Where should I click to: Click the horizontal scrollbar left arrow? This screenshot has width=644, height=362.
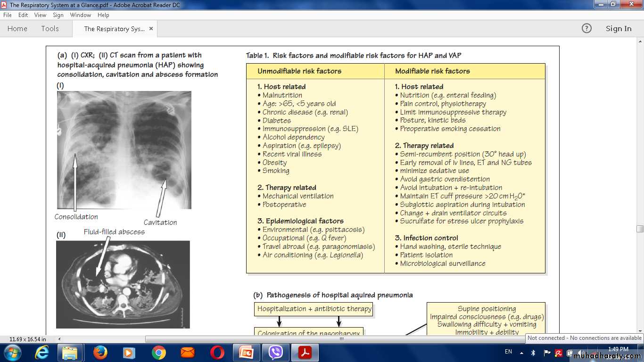pos(59,339)
